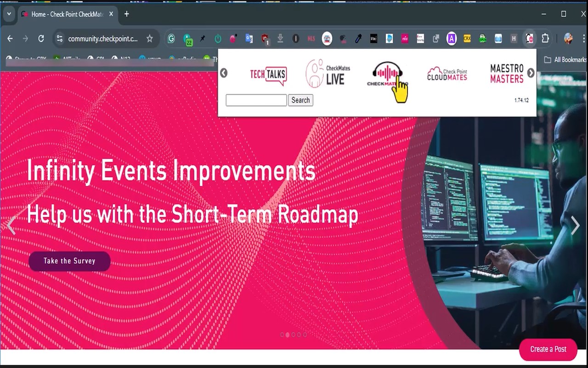Go to previous banner slide
The image size is (588, 368).
11,225
